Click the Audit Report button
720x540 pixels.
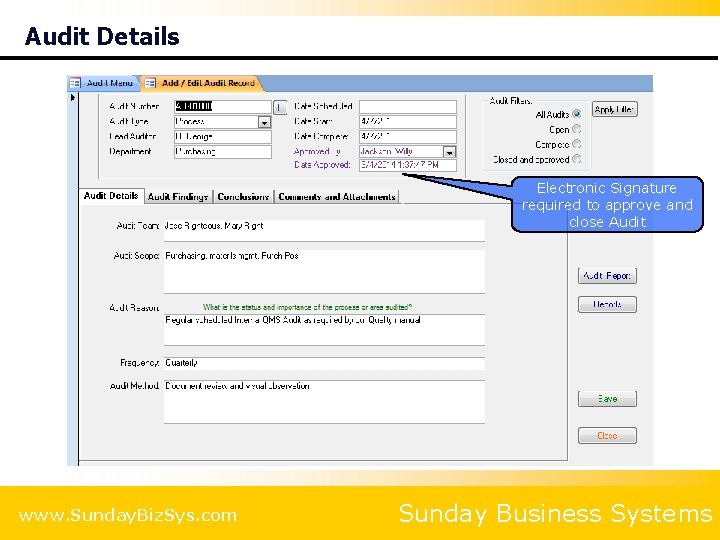tap(607, 276)
